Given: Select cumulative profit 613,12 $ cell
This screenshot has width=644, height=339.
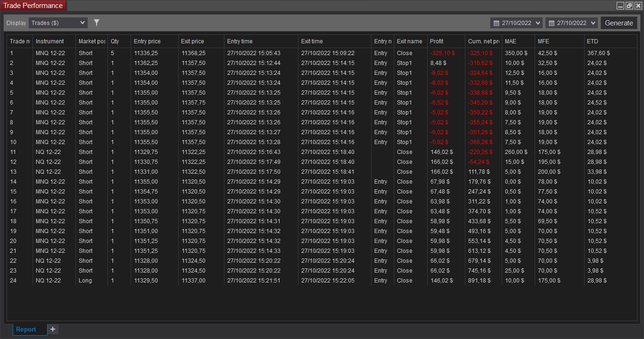Looking at the screenshot, I should pos(479,251).
